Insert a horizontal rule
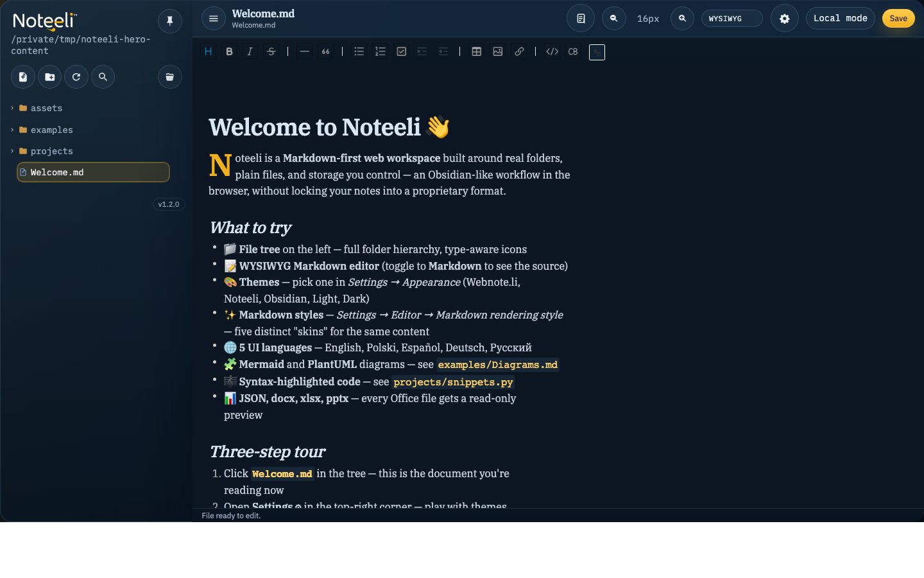924x578 pixels. tap(305, 52)
